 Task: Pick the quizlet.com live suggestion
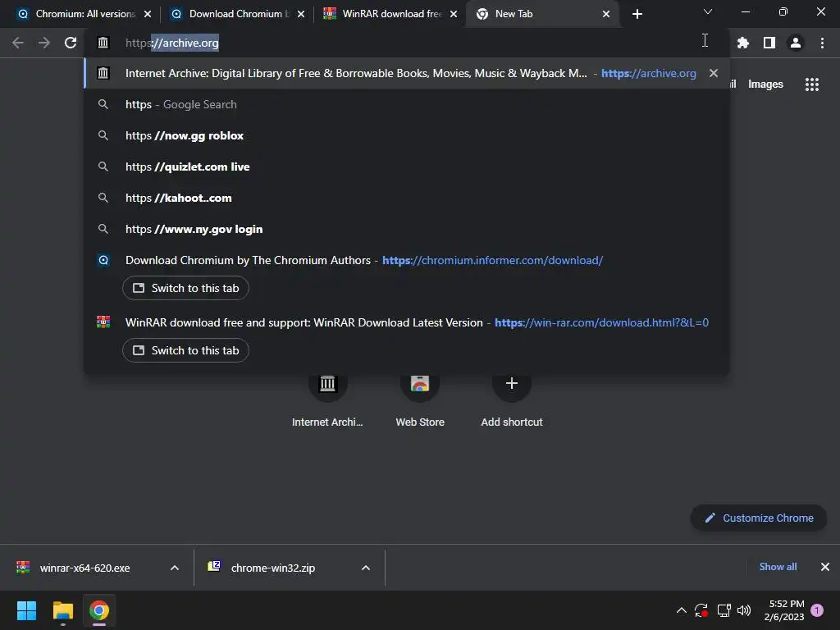click(x=406, y=167)
